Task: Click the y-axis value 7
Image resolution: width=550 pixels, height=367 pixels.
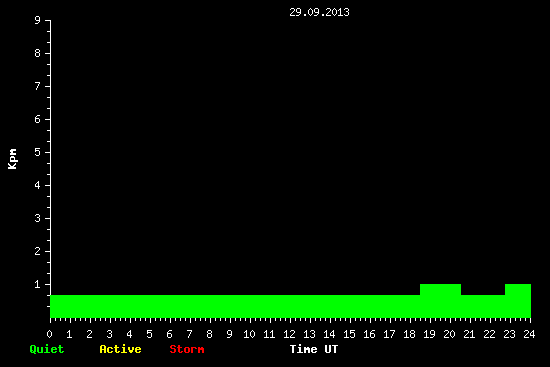Action: point(38,86)
